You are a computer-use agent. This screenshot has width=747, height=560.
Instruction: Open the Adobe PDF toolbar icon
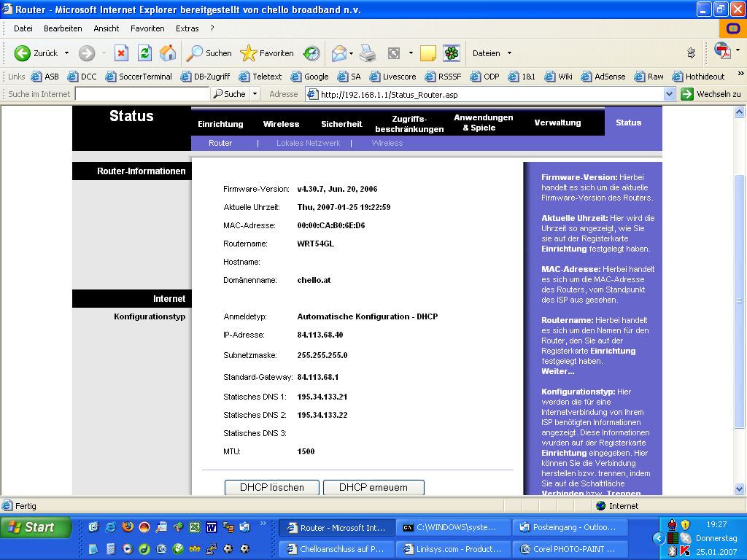[x=722, y=52]
